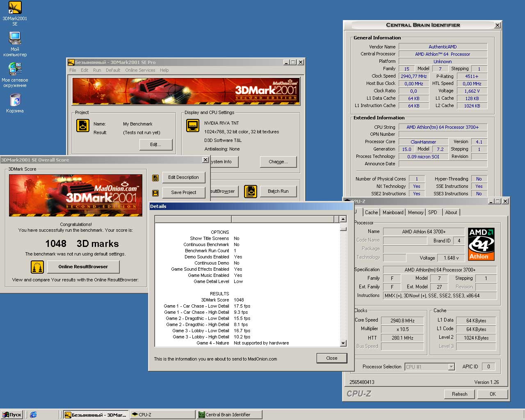Click the HTT value 280.1 MHz
The image size is (525, 420).
point(402,338)
